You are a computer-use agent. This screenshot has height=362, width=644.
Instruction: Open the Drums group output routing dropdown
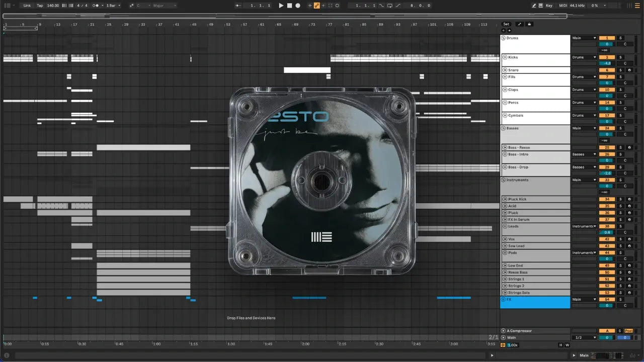(584, 38)
